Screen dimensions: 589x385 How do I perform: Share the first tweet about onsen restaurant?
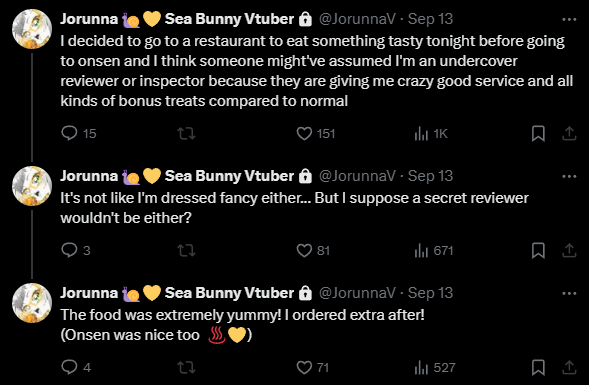(569, 133)
